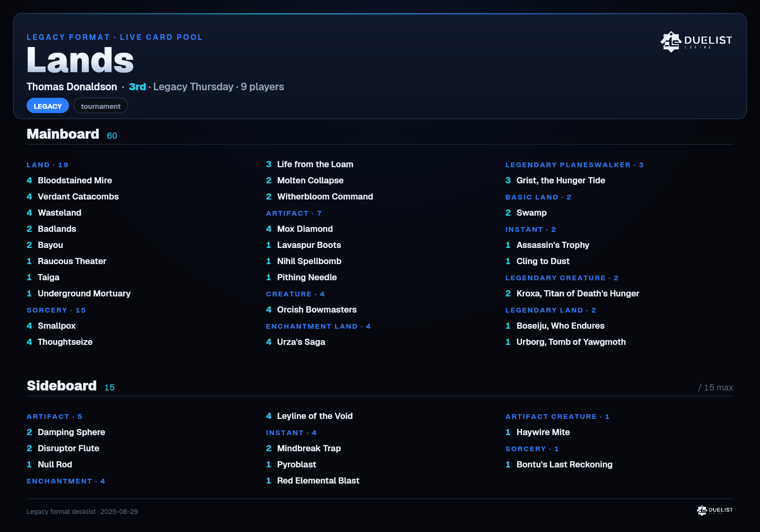Click the Life from the Loam card
Image resolution: width=760 pixels, height=532 pixels.
point(310,164)
